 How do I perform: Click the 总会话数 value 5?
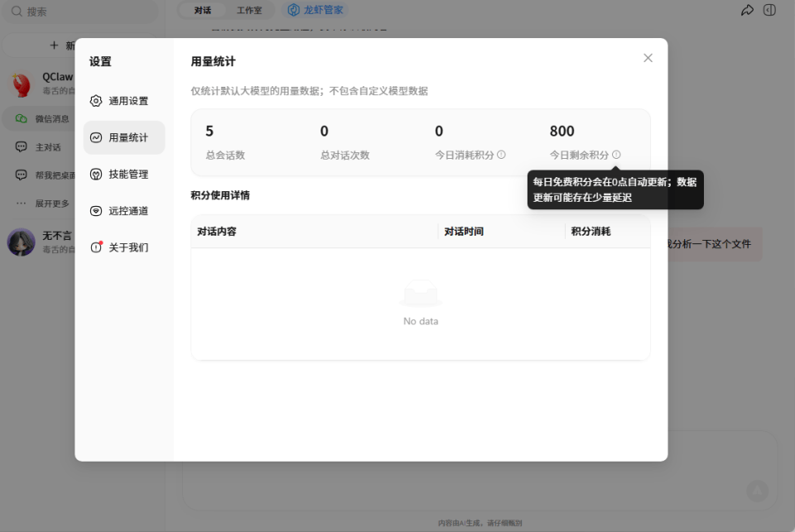210,132
